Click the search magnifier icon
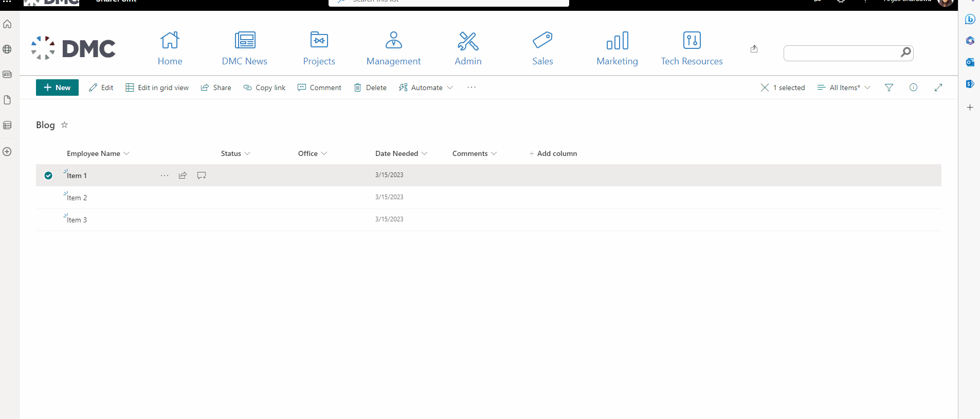This screenshot has height=419, width=980. tap(906, 53)
